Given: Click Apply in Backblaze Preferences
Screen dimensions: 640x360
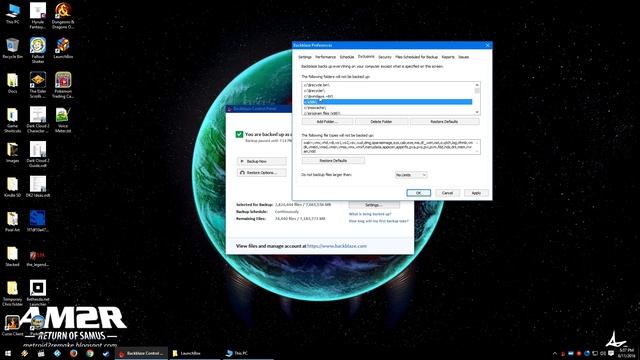Looking at the screenshot, I should [x=476, y=193].
